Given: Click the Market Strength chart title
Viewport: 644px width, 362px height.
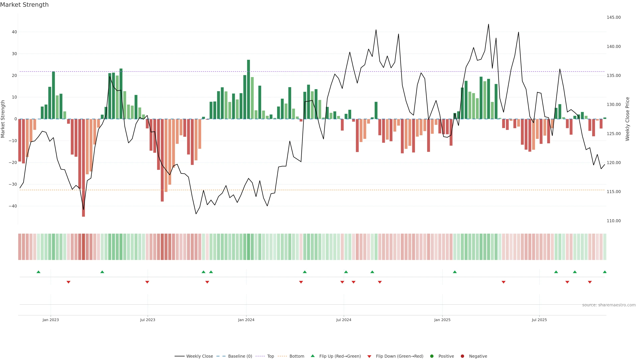Looking at the screenshot, I should 24,5.
